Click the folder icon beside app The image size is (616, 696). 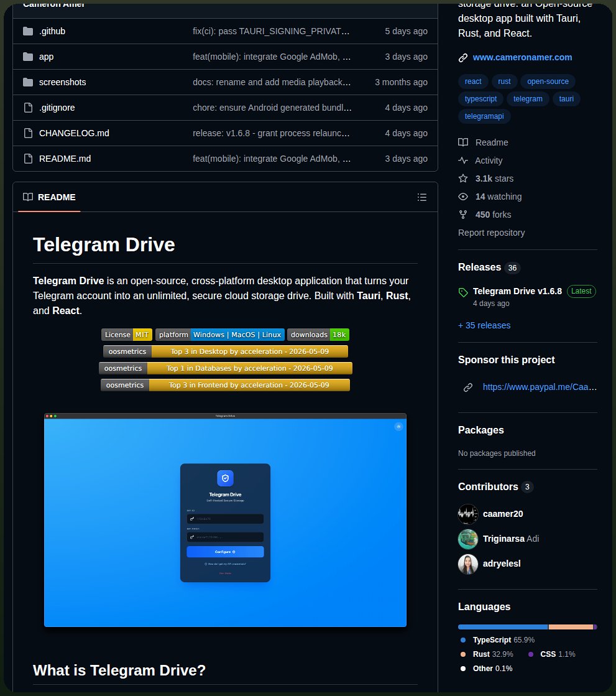tap(28, 57)
